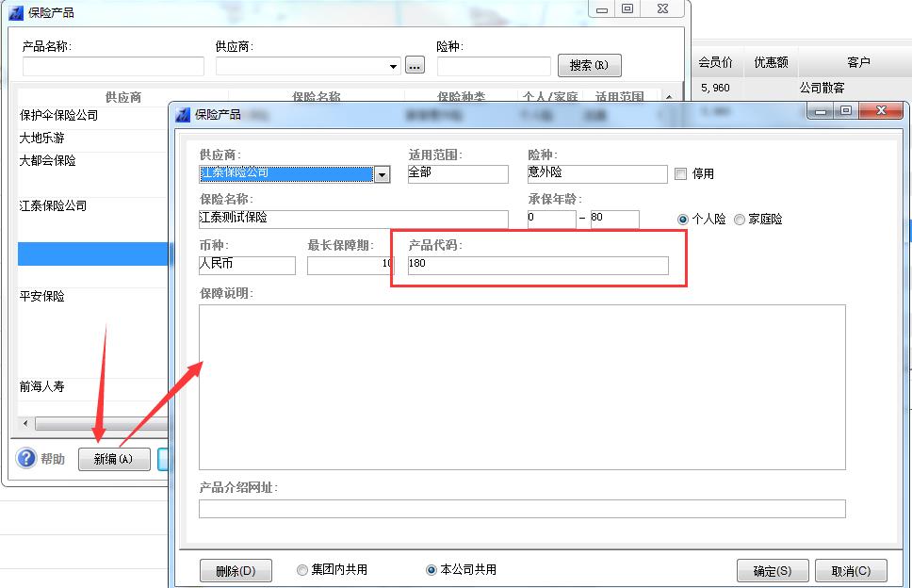Select 平安保险 in the supplier list

(42, 296)
